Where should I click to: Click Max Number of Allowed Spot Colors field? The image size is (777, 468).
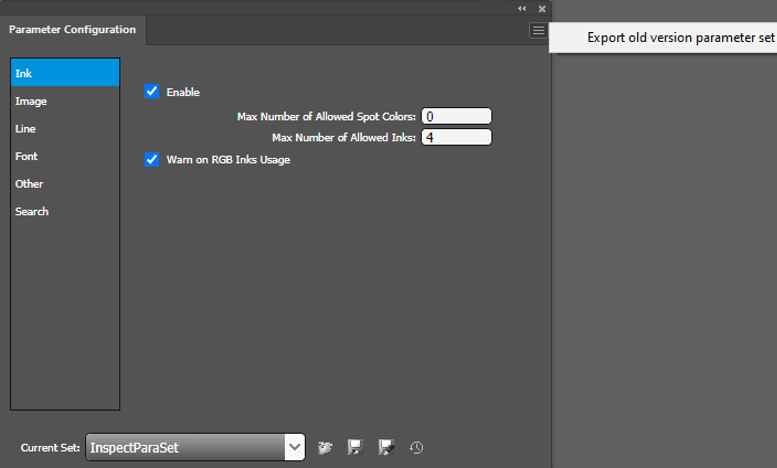456,116
